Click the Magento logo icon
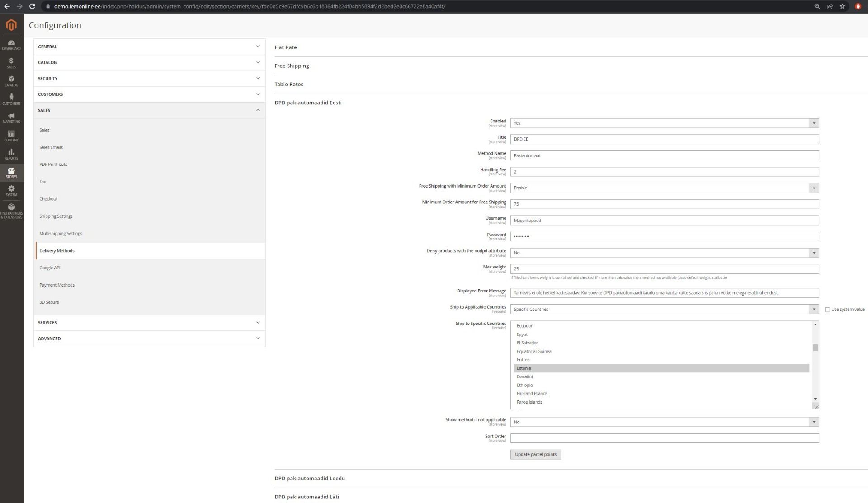868x503 pixels. coord(11,25)
